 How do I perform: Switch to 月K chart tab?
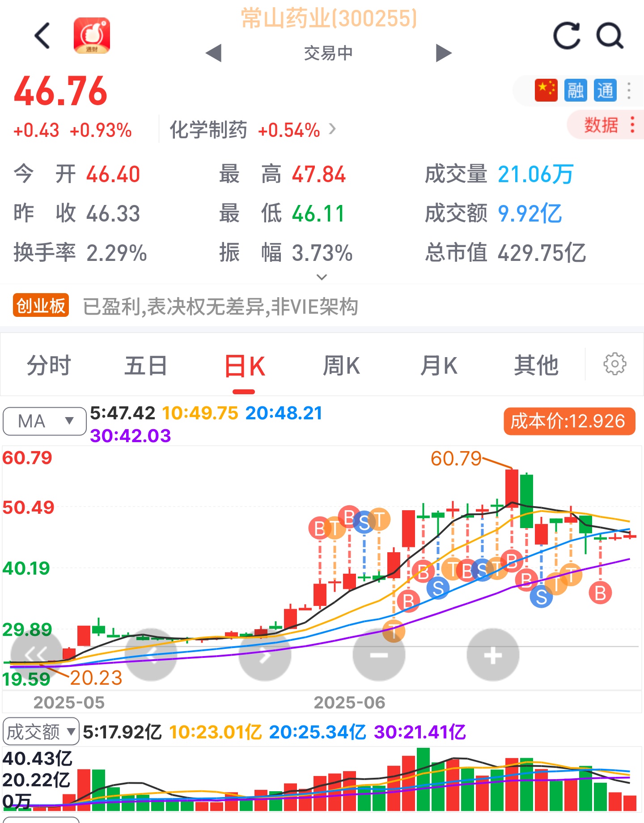[x=439, y=366]
